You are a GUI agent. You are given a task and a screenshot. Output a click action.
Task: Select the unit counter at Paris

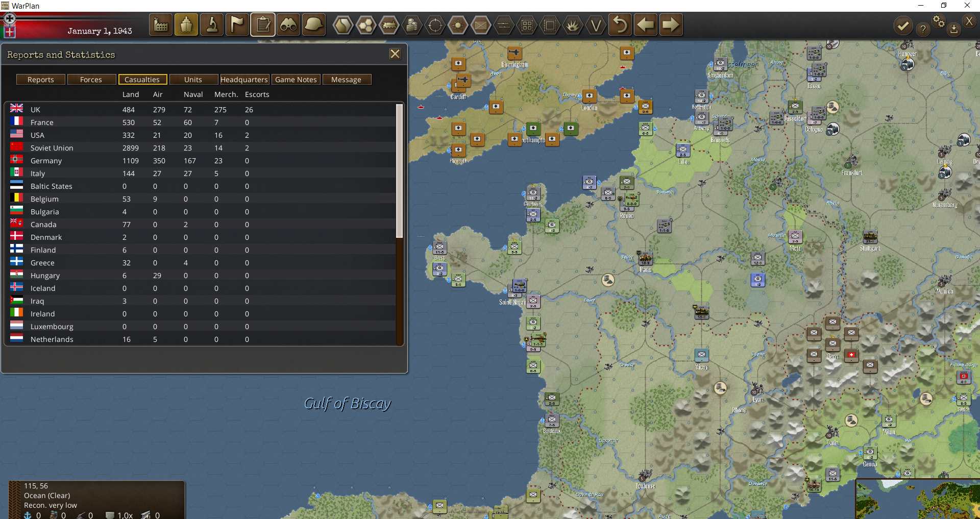645,258
